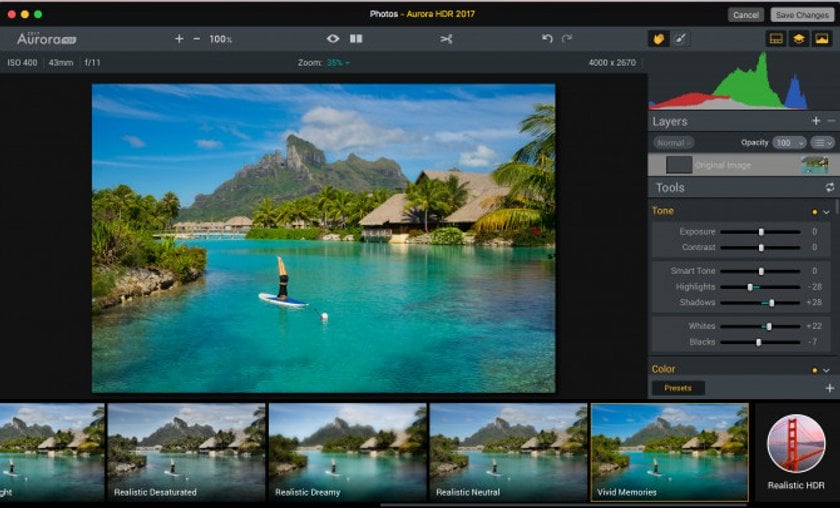Redo the last change
Image resolution: width=840 pixels, height=508 pixels.
pyautogui.click(x=567, y=39)
